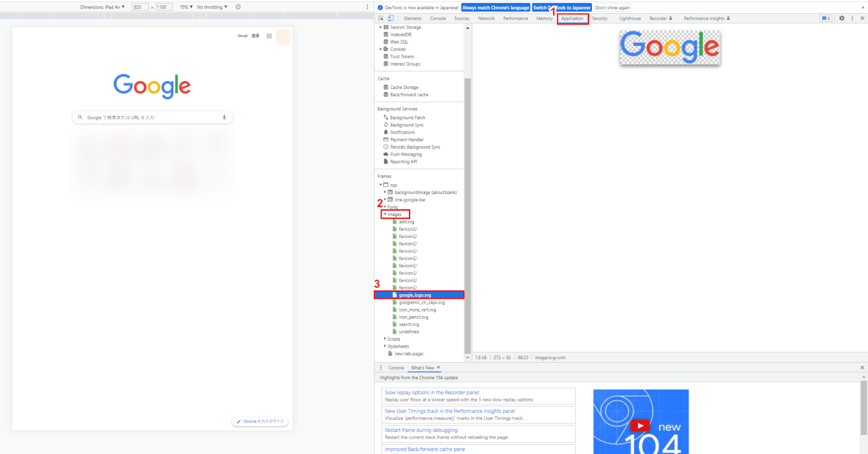Switch to Network tab

(x=486, y=18)
